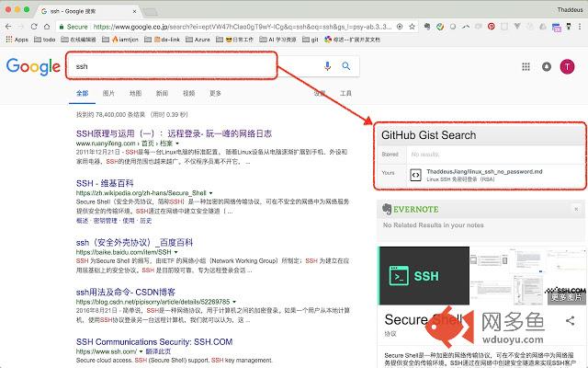
Task: Click the share icon on Secure Shell card
Action: click(x=570, y=320)
